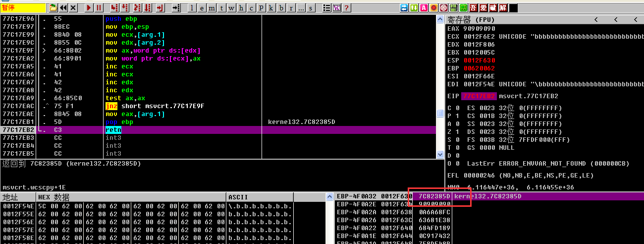Pause execution with the red pause icon
The width and height of the screenshot is (644, 244).
pyautogui.click(x=99, y=8)
